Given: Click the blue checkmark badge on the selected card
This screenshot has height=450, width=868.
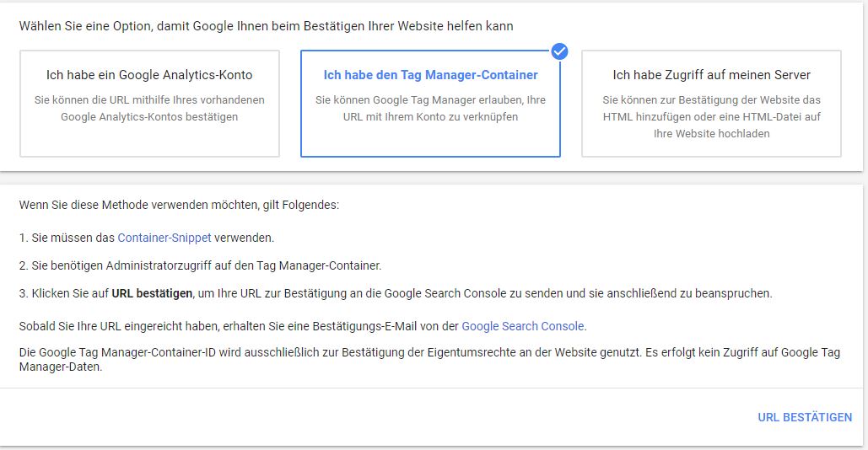Looking at the screenshot, I should coord(559,51).
